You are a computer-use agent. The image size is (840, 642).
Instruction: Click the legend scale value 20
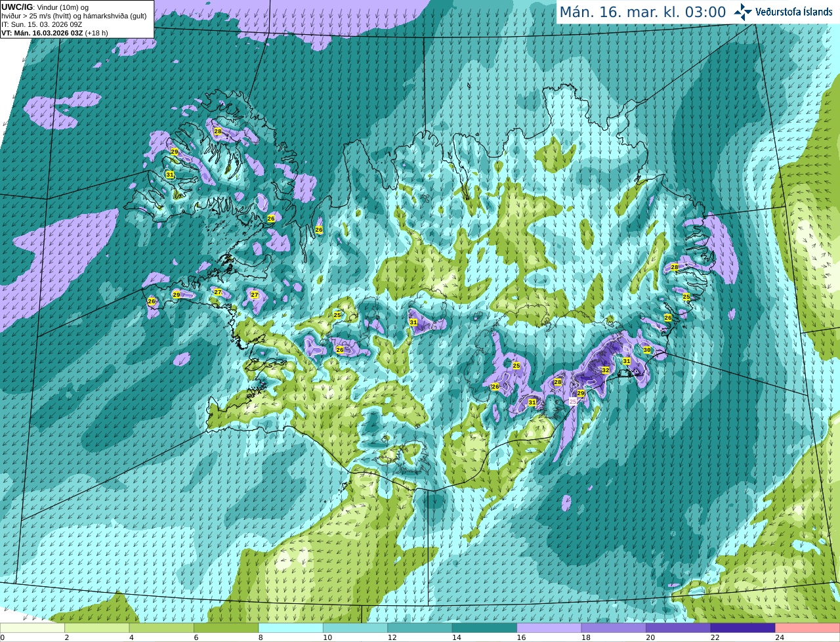[650, 637]
